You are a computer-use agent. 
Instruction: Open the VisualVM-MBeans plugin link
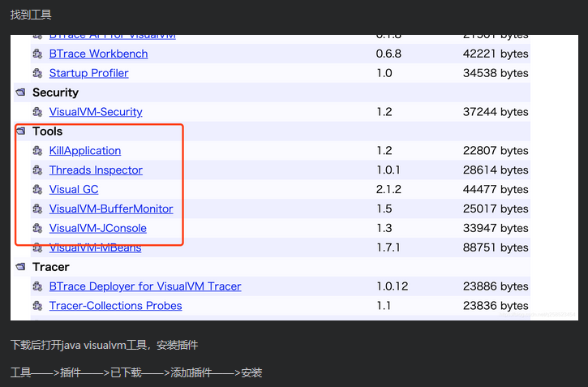point(95,247)
